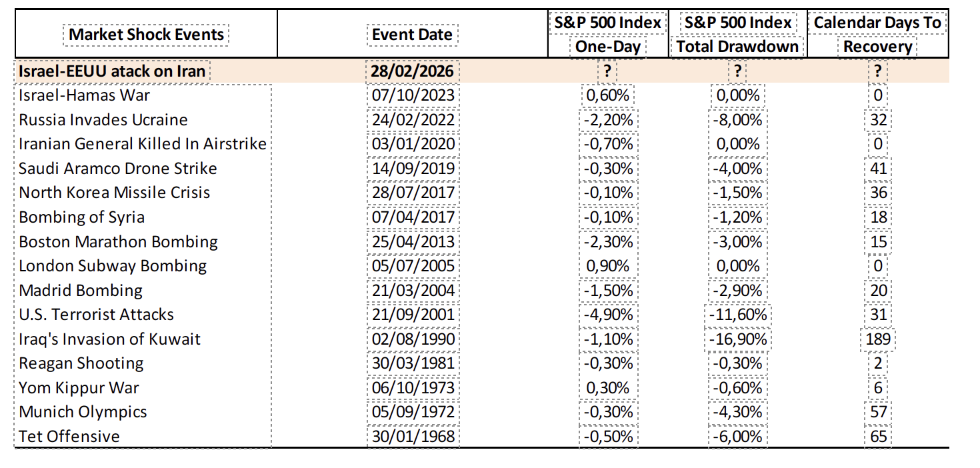980x468 pixels.
Task: Click the 07/10/2023 event date
Action: [x=413, y=95]
